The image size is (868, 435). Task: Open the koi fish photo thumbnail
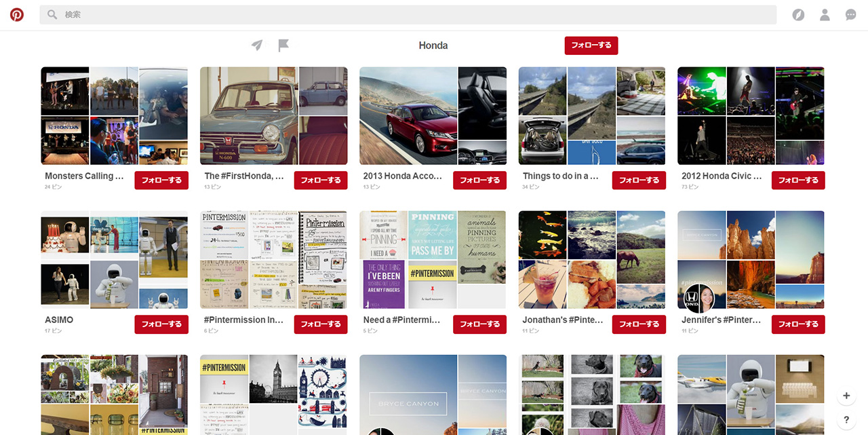[542, 235]
